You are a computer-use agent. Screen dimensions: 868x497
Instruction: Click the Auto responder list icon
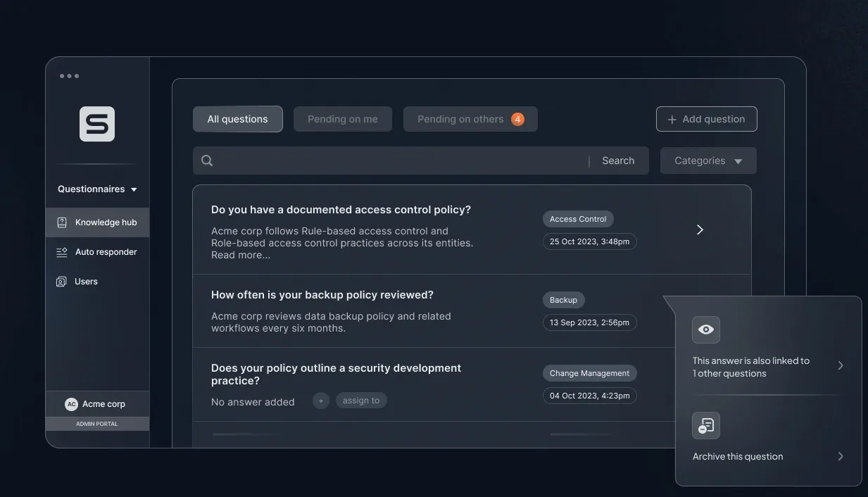click(x=62, y=252)
